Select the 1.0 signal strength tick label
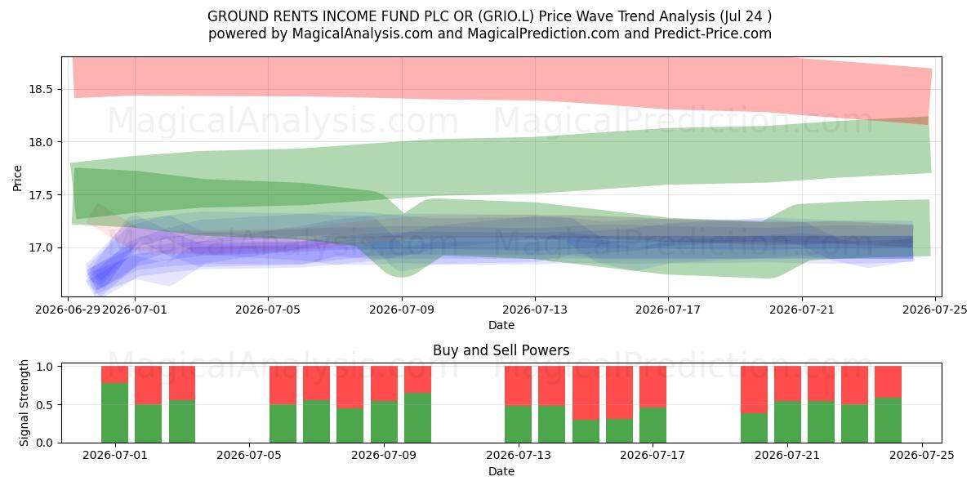The width and height of the screenshot is (980, 490). click(45, 367)
